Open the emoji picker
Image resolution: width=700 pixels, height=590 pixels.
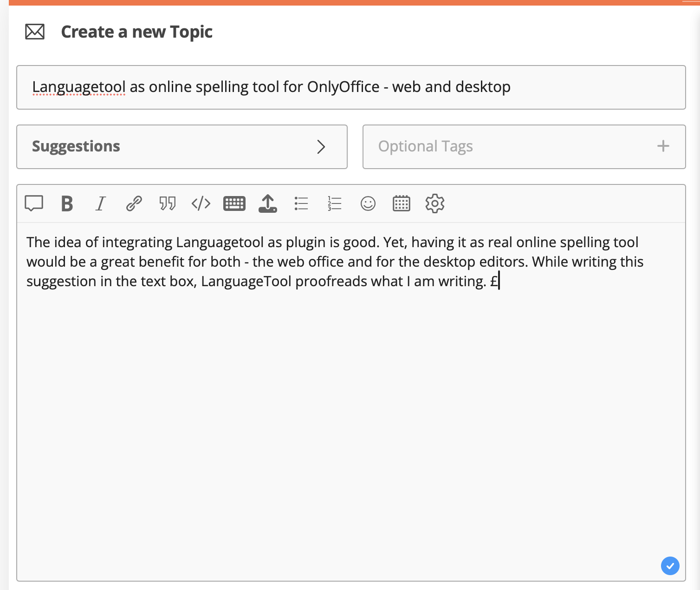point(368,203)
